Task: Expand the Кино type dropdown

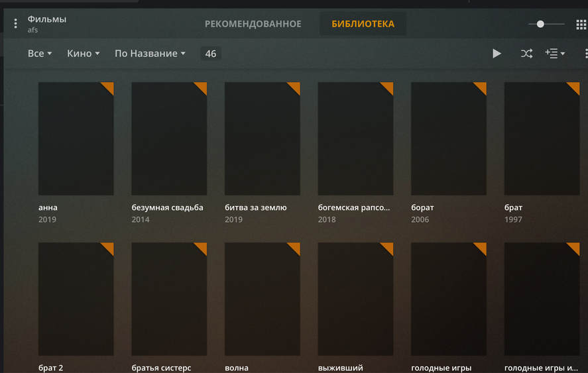Action: tap(84, 54)
